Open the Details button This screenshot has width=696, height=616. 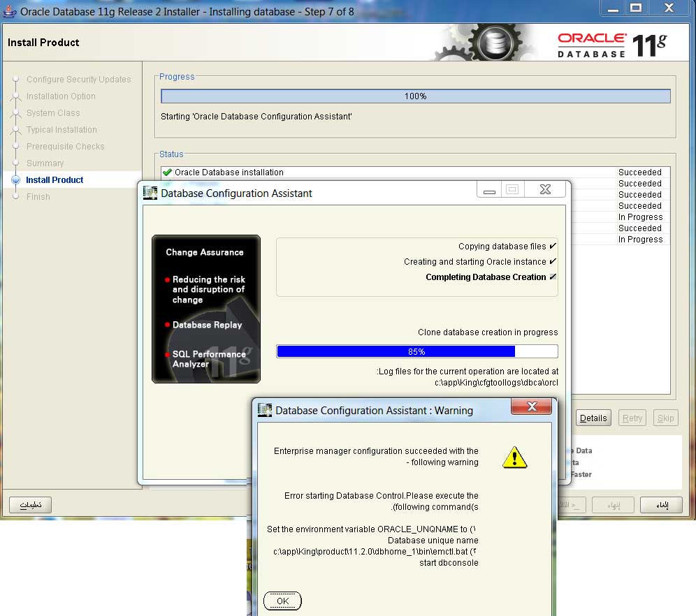593,418
